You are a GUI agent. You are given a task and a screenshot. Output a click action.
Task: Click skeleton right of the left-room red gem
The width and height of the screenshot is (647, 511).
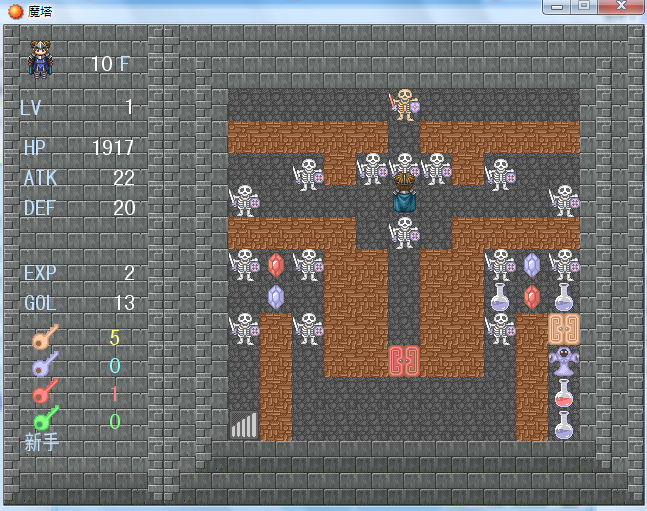(x=308, y=265)
